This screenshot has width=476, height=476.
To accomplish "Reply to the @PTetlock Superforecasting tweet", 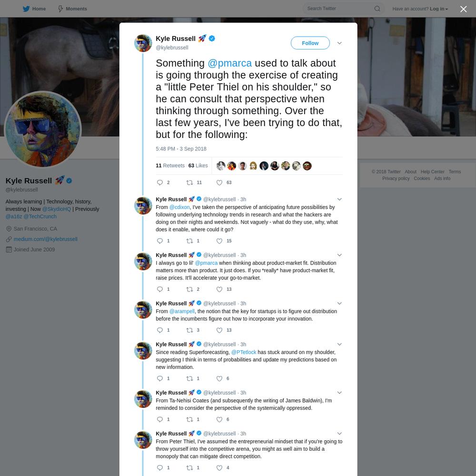I will point(159,378).
